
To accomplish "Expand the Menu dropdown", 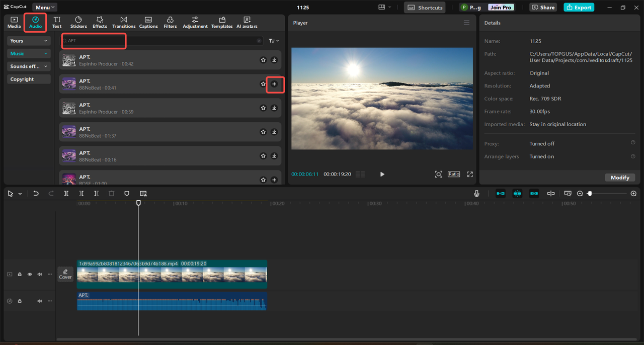I will point(45,8).
